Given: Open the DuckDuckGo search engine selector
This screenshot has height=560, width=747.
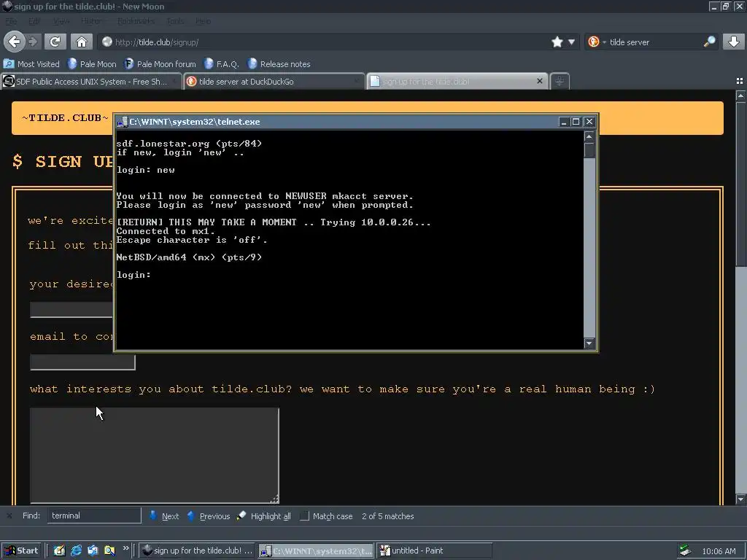Looking at the screenshot, I should [x=597, y=42].
